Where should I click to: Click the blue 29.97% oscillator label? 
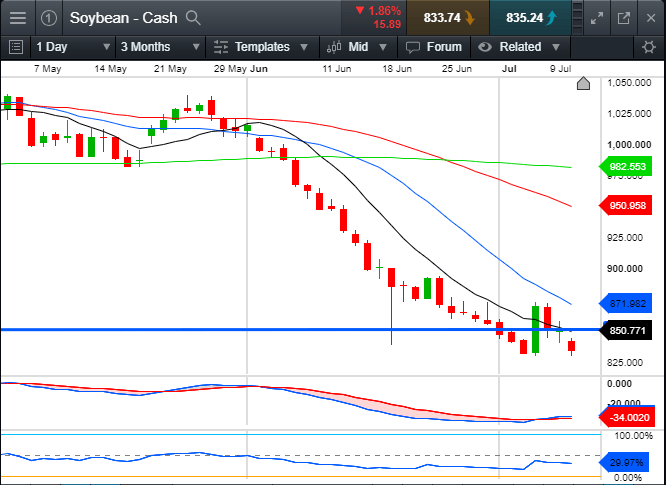(x=624, y=462)
